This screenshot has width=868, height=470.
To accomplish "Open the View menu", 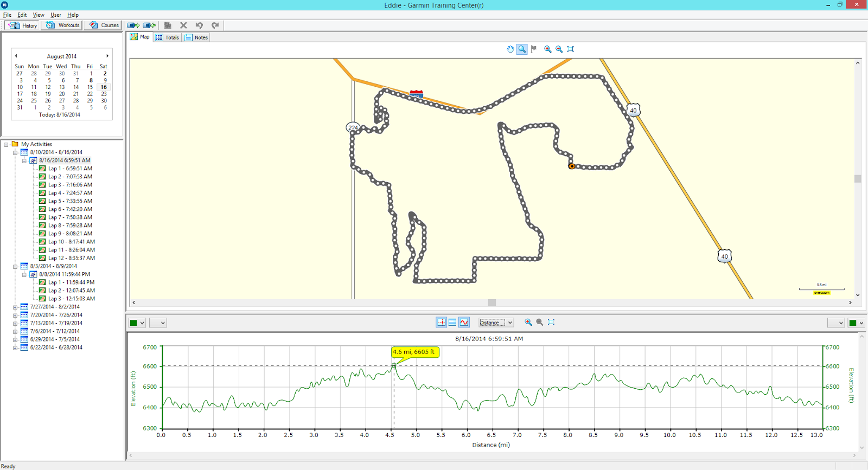I will pos(39,15).
